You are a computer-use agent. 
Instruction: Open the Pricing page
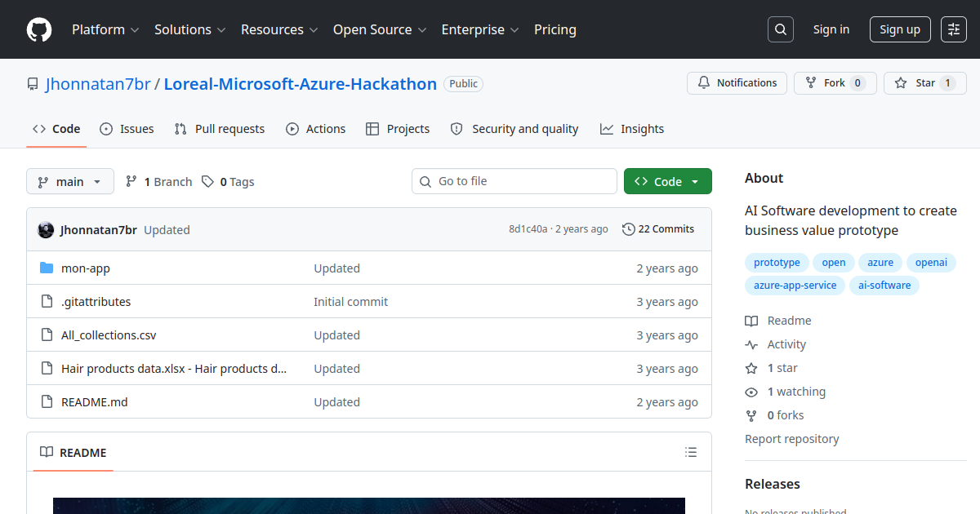tap(555, 29)
